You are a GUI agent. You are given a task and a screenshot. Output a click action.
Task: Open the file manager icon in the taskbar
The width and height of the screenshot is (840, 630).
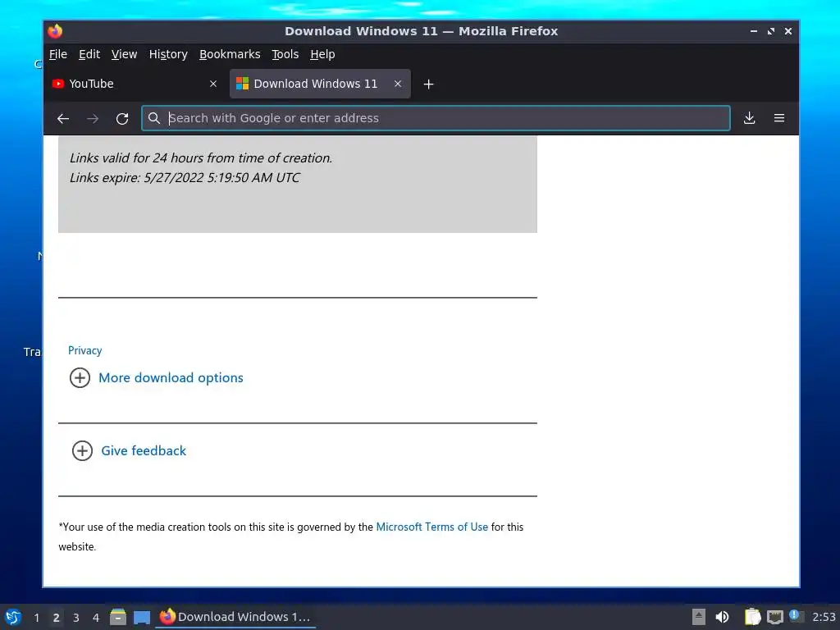(118, 617)
